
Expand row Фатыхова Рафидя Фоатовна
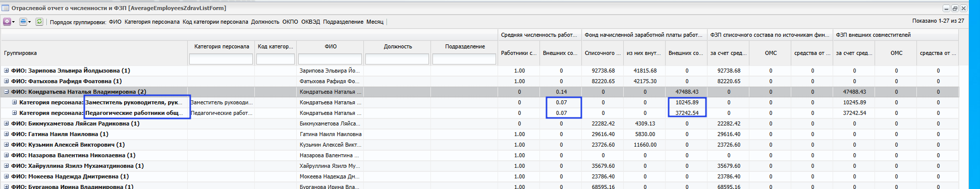(7, 81)
